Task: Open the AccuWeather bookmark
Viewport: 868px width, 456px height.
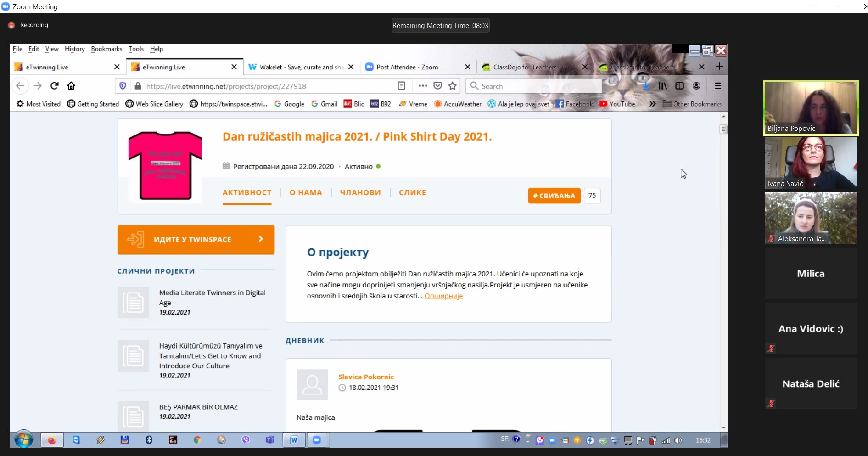Action: pyautogui.click(x=458, y=104)
